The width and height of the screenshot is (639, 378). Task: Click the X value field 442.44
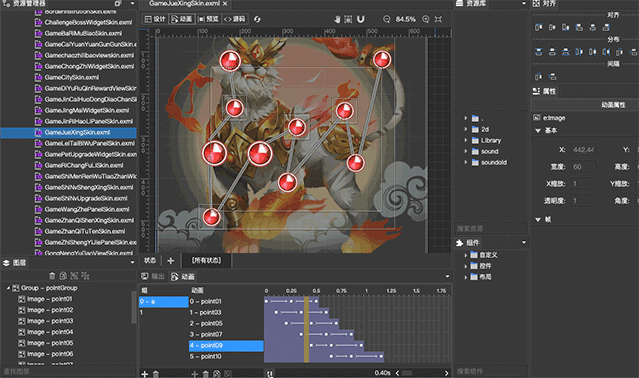583,149
